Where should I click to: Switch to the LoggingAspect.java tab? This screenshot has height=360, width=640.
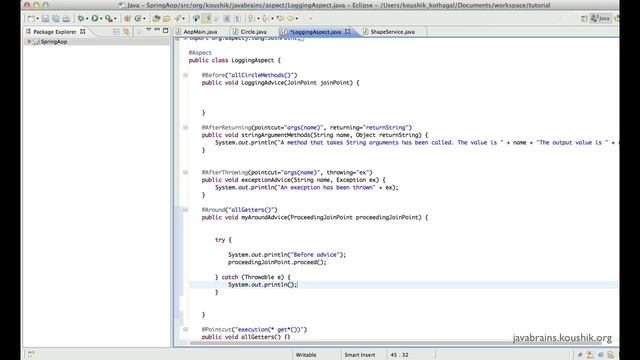click(x=315, y=31)
